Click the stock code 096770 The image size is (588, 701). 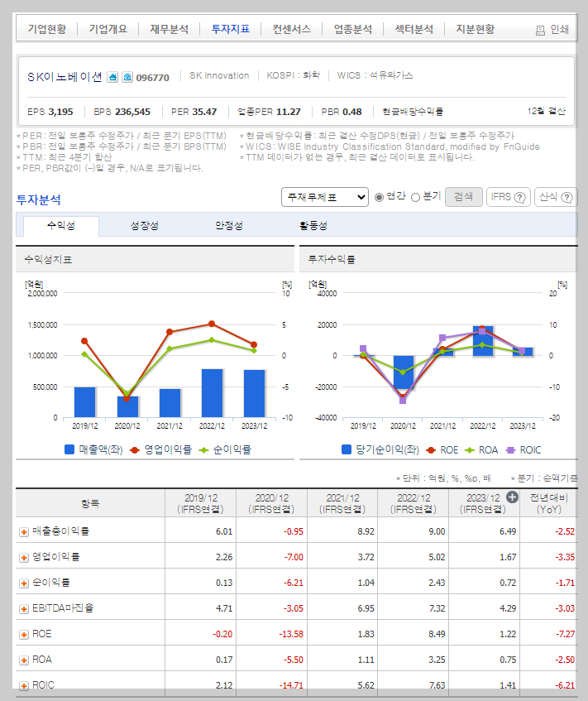tap(153, 78)
